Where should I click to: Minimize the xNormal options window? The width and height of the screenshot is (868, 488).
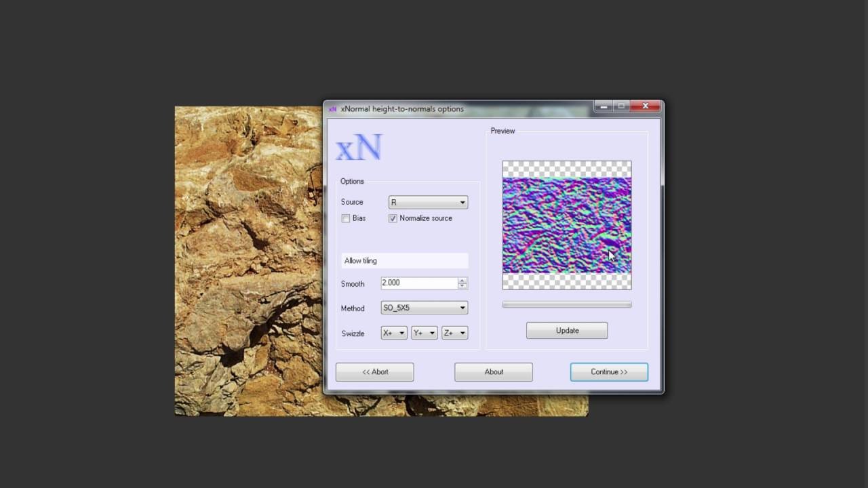pos(604,106)
